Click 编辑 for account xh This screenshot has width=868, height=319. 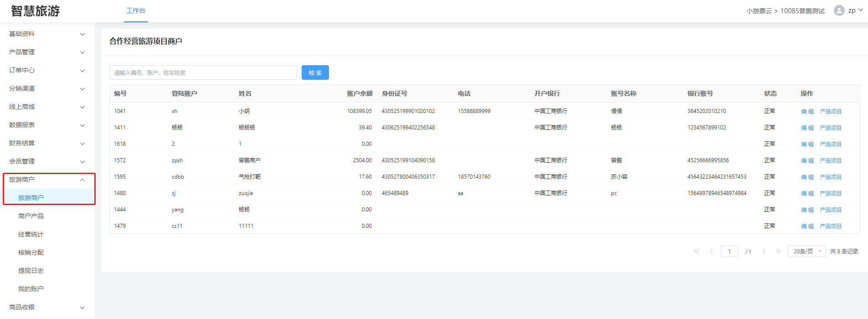pyautogui.click(x=807, y=112)
